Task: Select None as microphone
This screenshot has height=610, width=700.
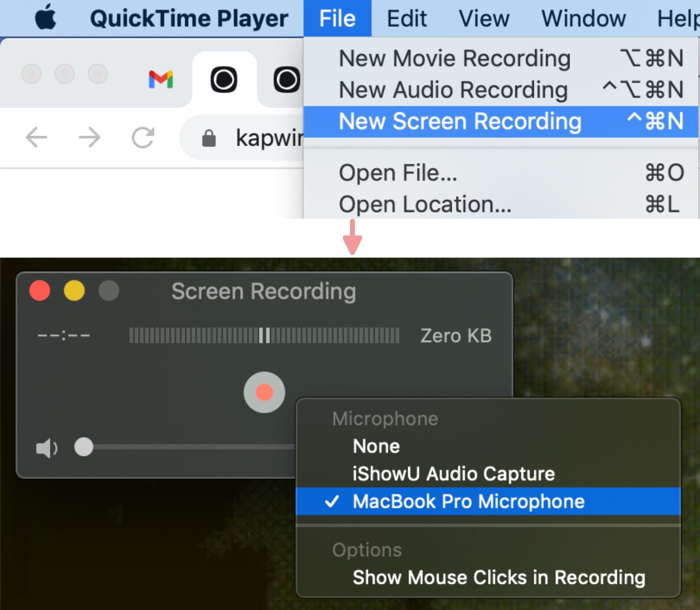Action: [376, 446]
